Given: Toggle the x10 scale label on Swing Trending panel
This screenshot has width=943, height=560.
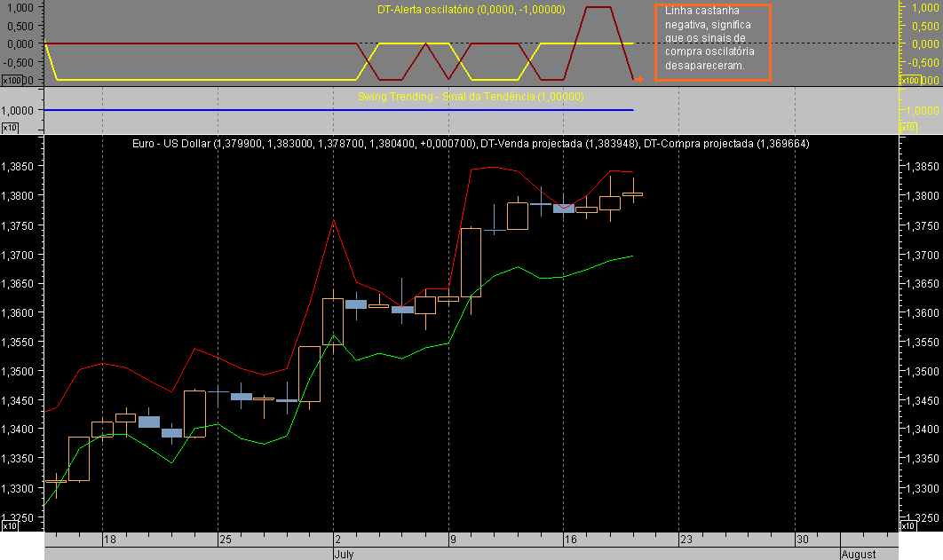Looking at the screenshot, I should click(8, 124).
